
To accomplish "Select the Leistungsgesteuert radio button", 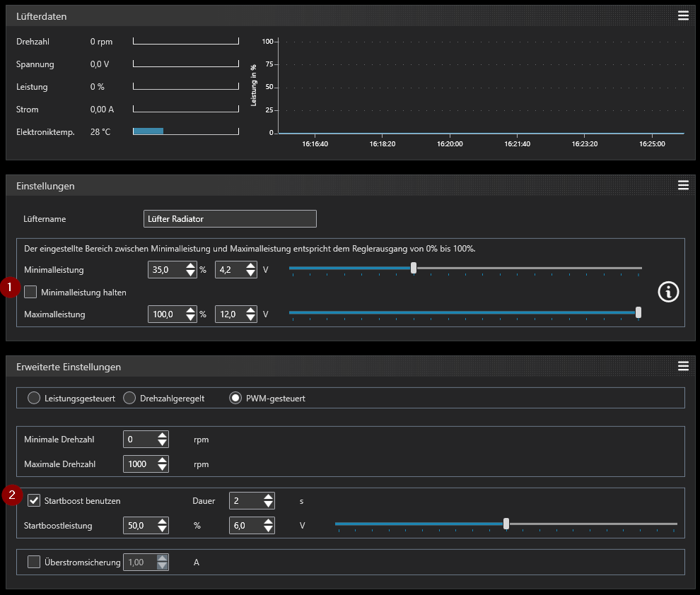I will 34,398.
